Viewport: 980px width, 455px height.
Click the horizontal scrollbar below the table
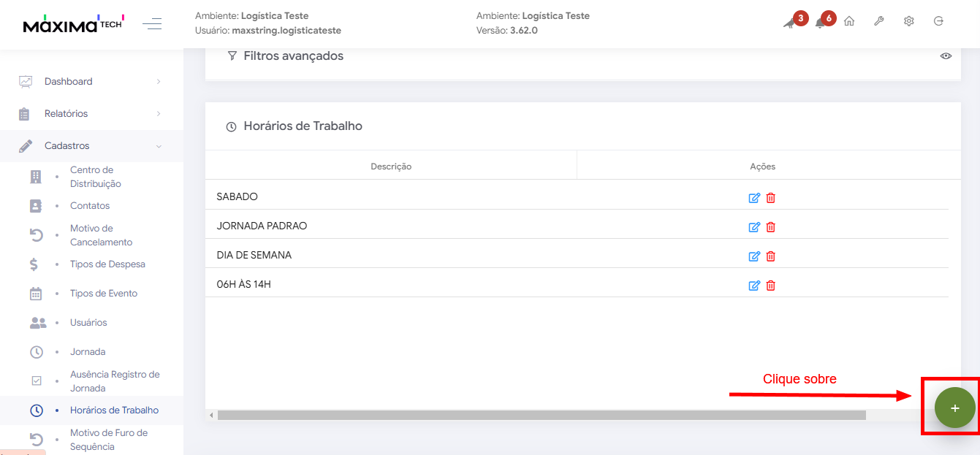tap(541, 415)
